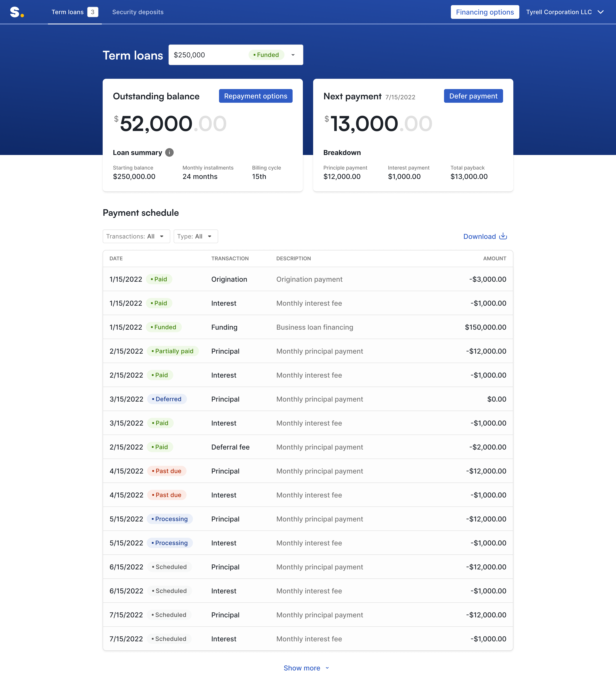616x685 pixels.
Task: Click the Term loans count badge 3
Action: tap(93, 12)
